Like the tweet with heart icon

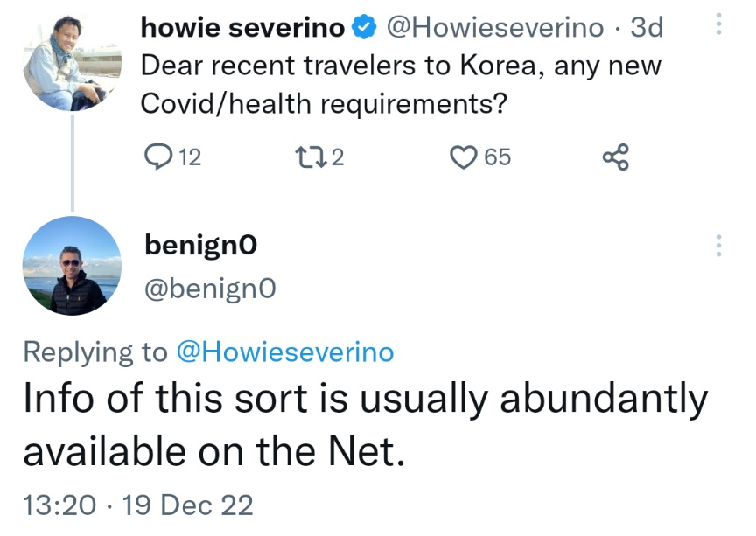464,157
